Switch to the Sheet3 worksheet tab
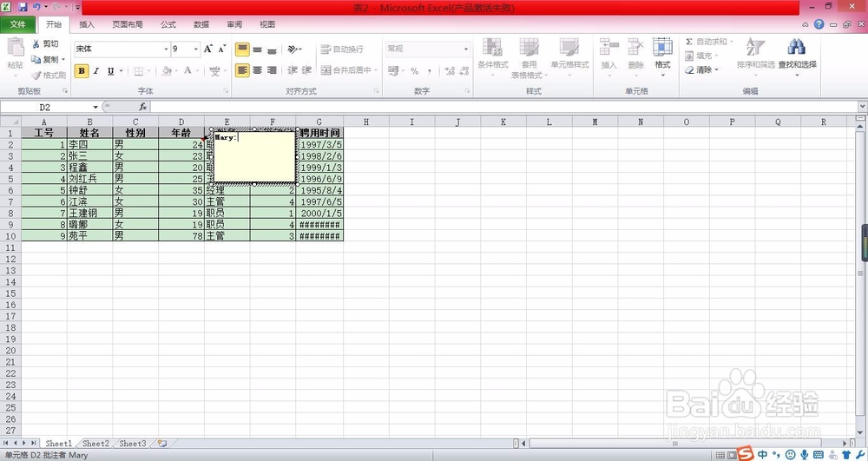 click(133, 444)
